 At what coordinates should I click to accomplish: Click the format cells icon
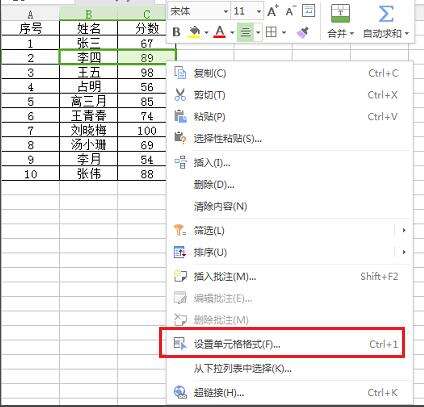click(180, 343)
